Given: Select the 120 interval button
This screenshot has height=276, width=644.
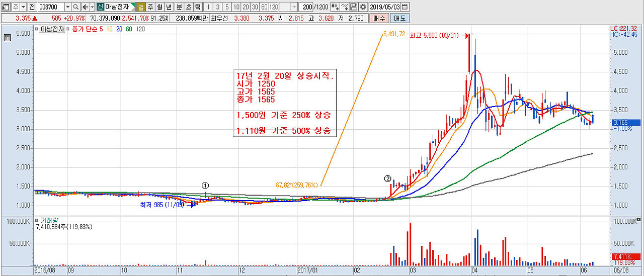Looking at the screenshot, I should [x=274, y=7].
